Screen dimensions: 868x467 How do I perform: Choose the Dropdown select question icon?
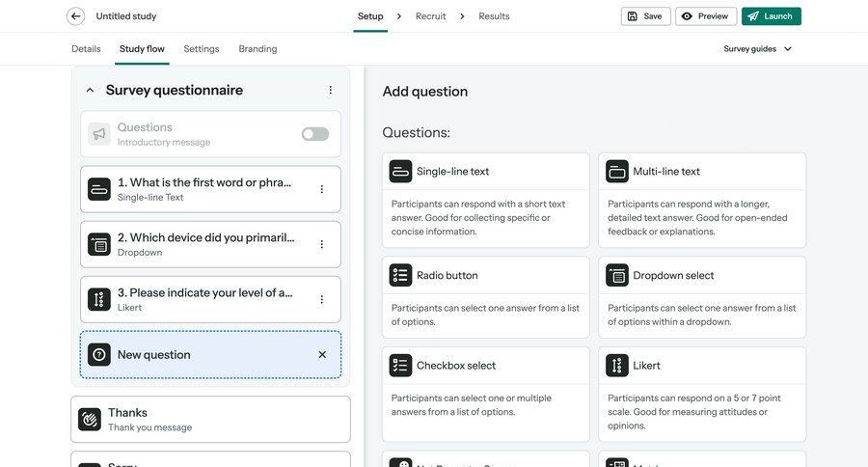pyautogui.click(x=617, y=275)
